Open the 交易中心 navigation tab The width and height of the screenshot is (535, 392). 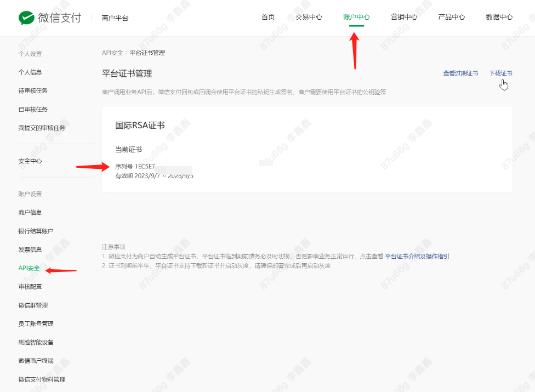[309, 17]
